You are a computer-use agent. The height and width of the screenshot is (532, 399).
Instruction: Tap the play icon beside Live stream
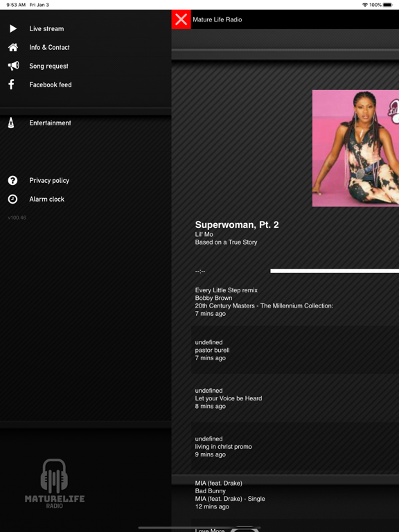pos(13,28)
